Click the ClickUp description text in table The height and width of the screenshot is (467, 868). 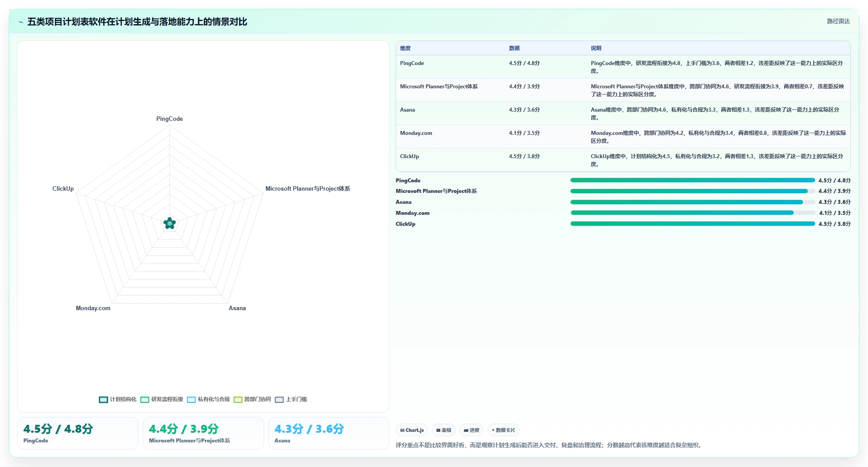[x=717, y=160]
